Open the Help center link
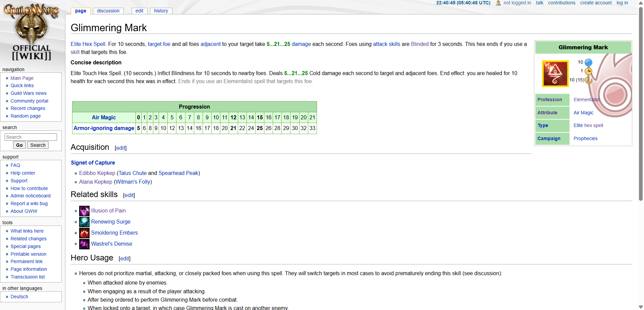This screenshot has height=310, width=644. coord(23,173)
